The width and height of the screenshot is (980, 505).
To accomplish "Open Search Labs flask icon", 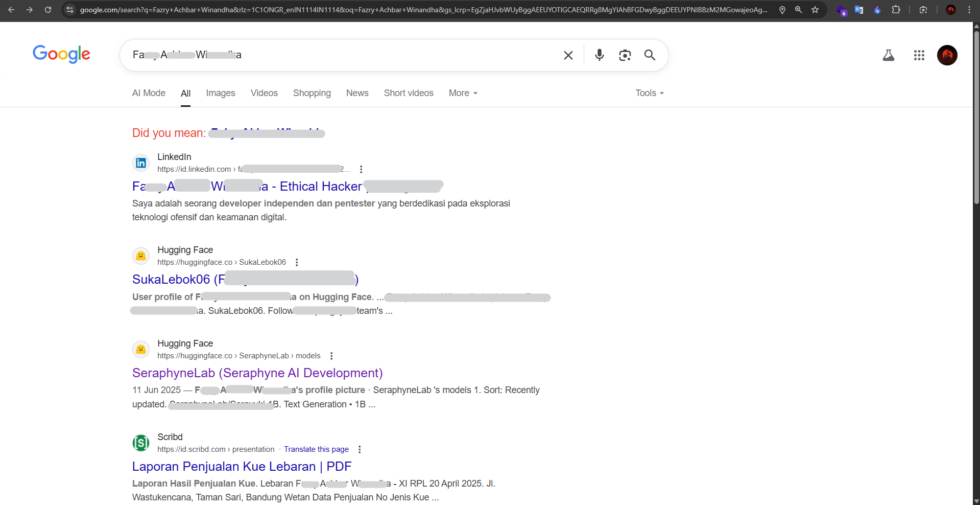I will pos(889,55).
